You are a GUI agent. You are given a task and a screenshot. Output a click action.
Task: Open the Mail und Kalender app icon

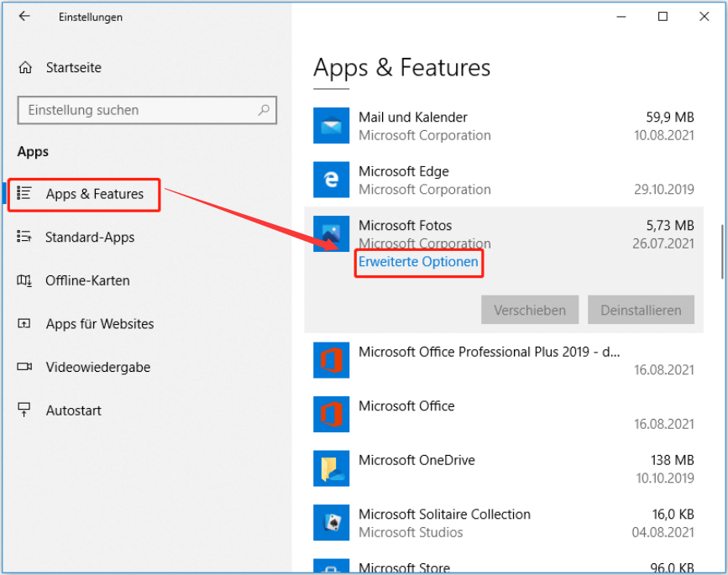click(x=331, y=126)
